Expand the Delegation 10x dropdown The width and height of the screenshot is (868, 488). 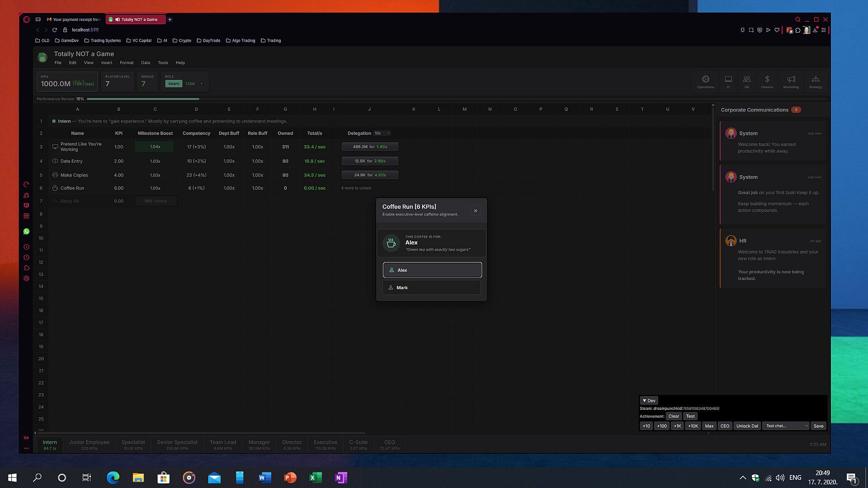[x=382, y=133]
